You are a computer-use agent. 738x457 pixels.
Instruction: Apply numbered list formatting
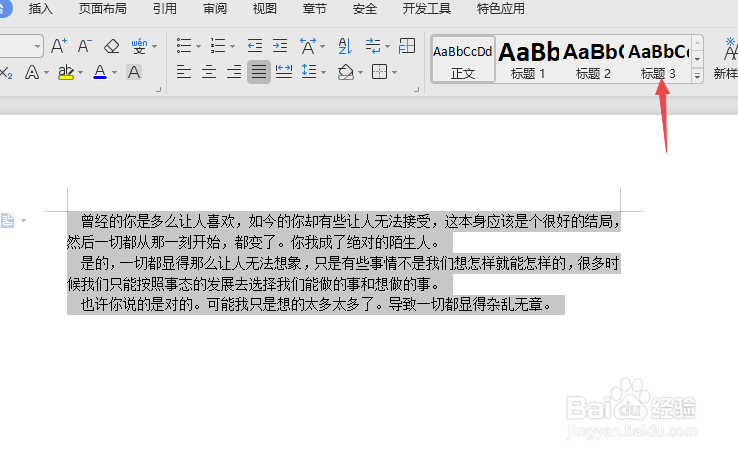pyautogui.click(x=217, y=46)
